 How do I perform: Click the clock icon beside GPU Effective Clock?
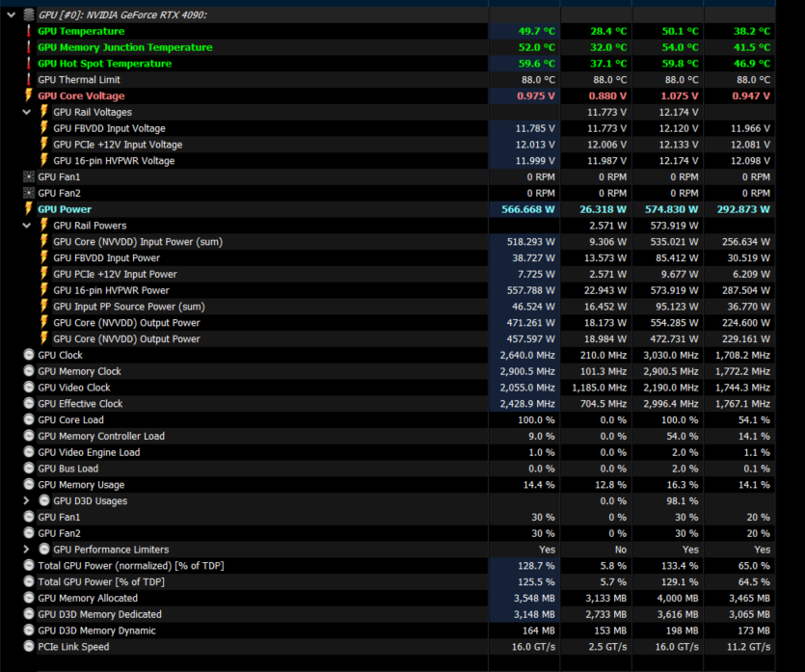tap(29, 404)
